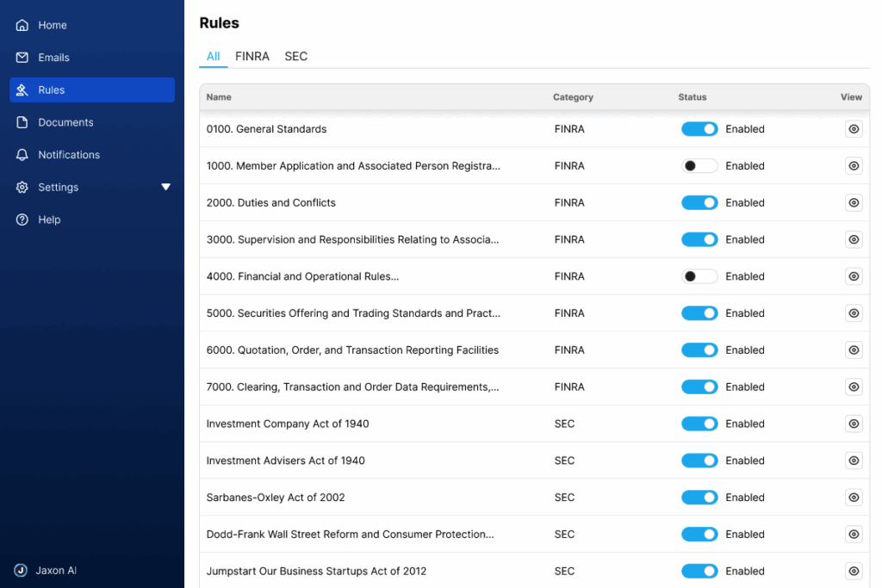Toggle the 5000. Securities Offering switch
882x588 pixels.
699,313
